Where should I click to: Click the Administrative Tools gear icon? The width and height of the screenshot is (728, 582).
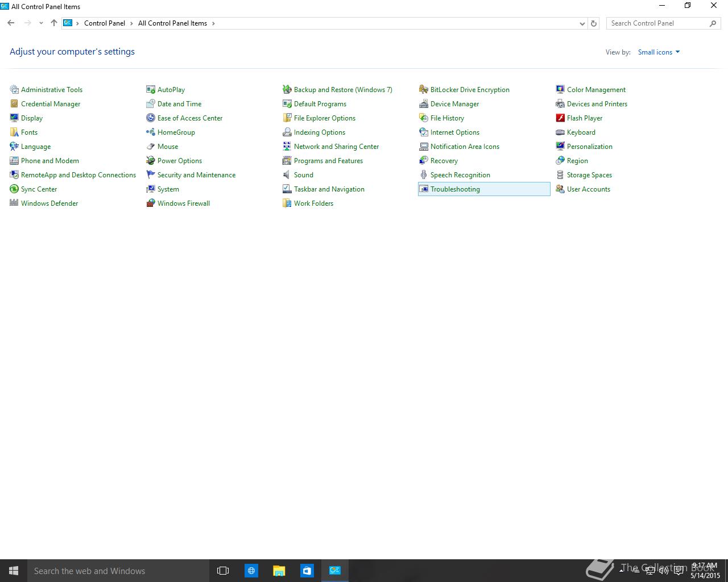[x=14, y=89]
